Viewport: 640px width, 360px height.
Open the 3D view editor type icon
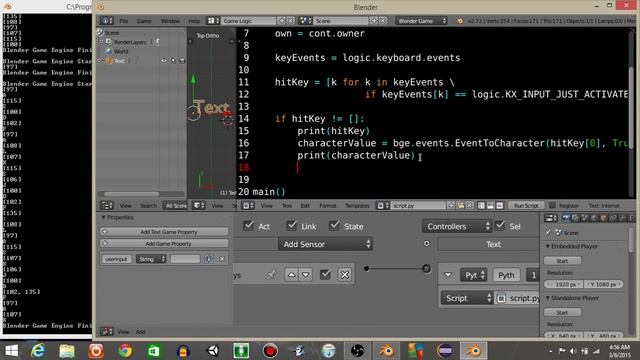point(199,206)
